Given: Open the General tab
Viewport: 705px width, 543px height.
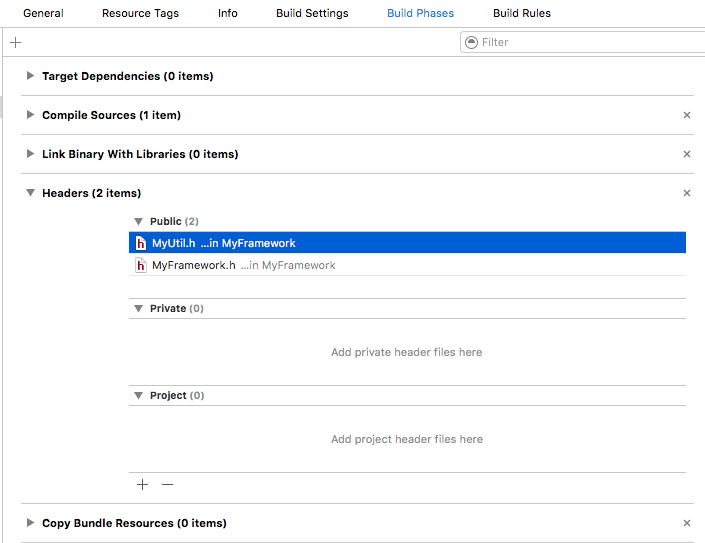Looking at the screenshot, I should (x=43, y=13).
